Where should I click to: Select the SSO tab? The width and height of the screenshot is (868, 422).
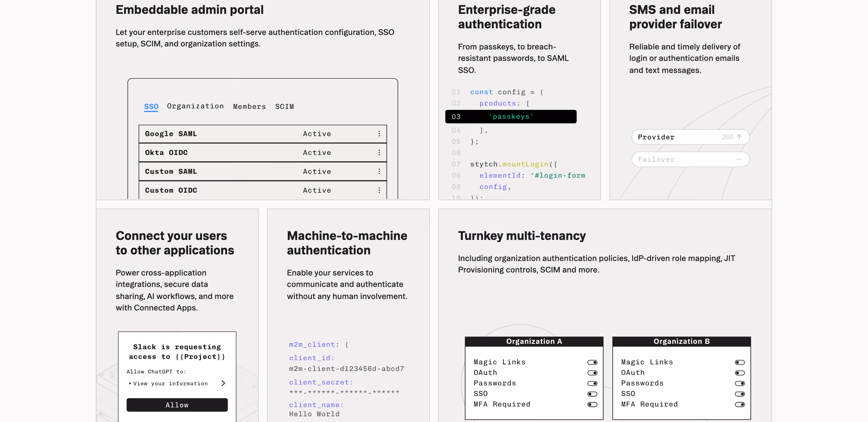click(x=151, y=107)
